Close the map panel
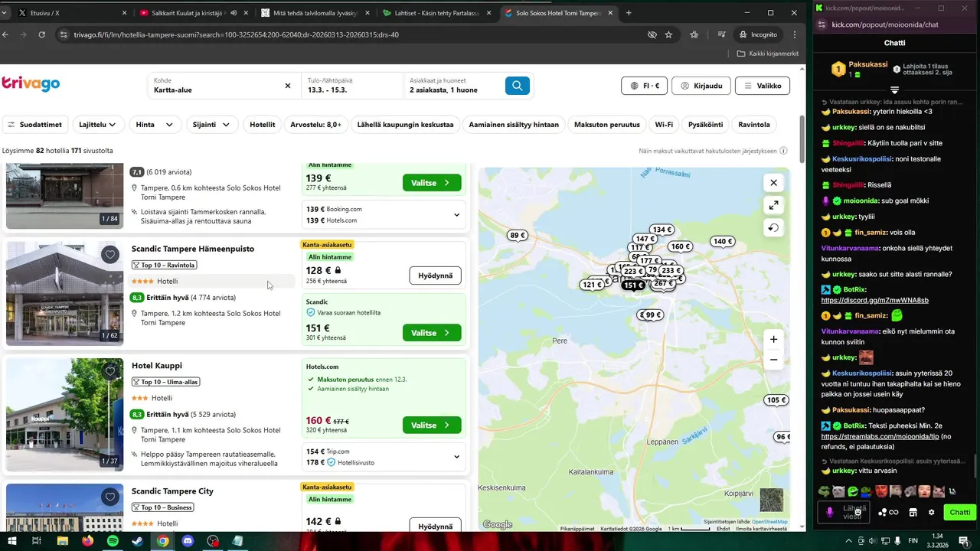 773,183
